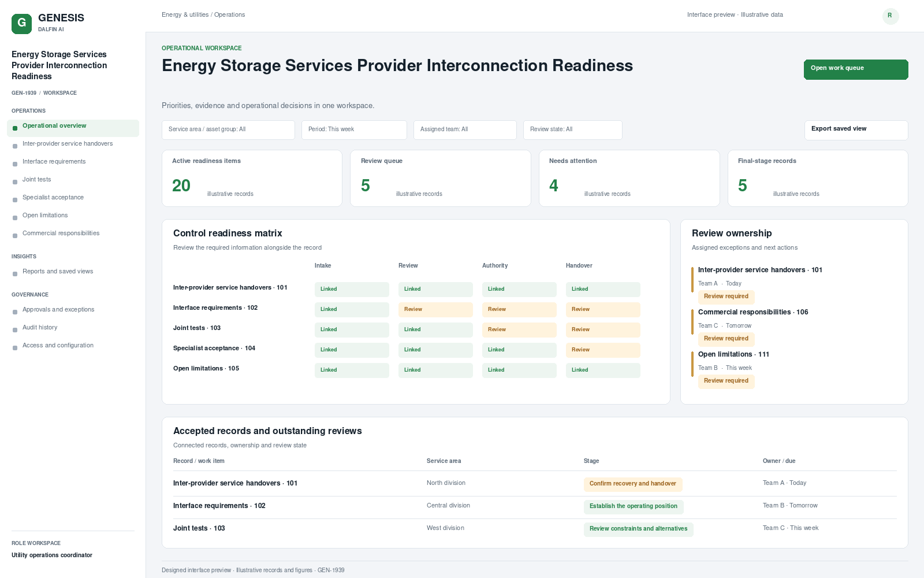Open Service area / asset group filter
The height and width of the screenshot is (578, 924).
point(228,130)
